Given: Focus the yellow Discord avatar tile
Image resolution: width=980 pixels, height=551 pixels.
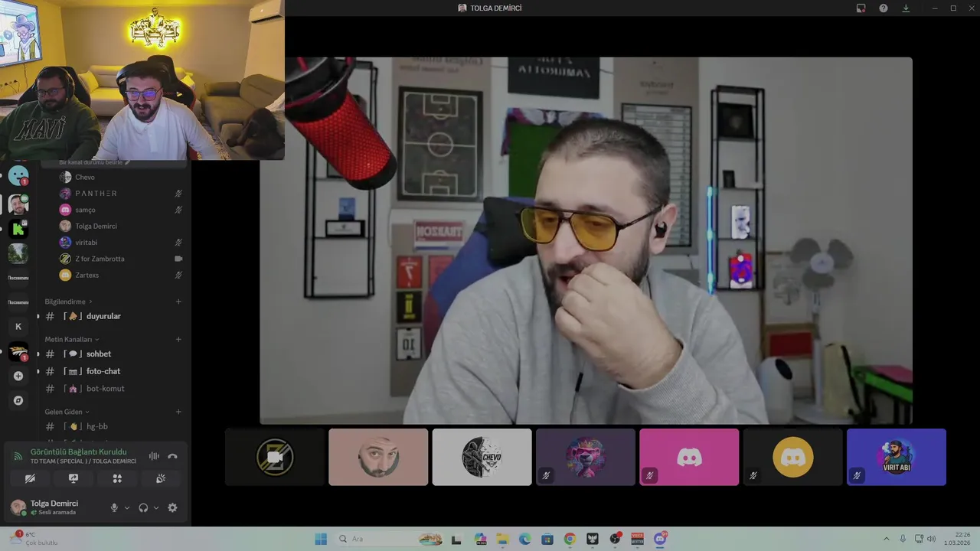Looking at the screenshot, I should point(792,457).
